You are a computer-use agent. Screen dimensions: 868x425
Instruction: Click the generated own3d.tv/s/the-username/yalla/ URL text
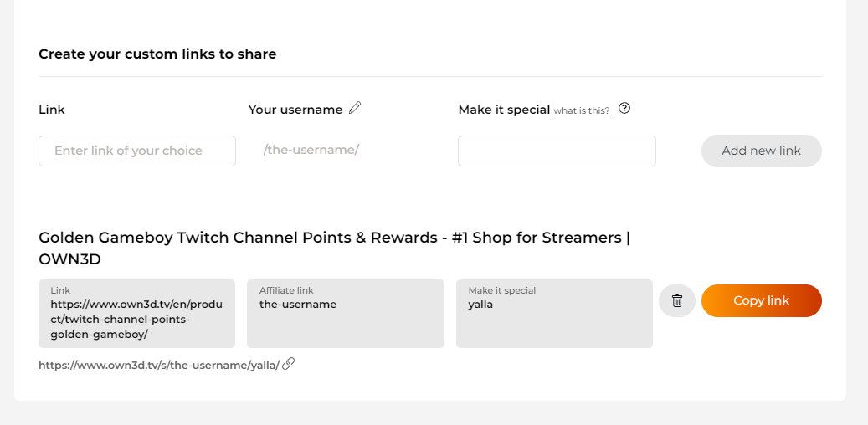159,365
